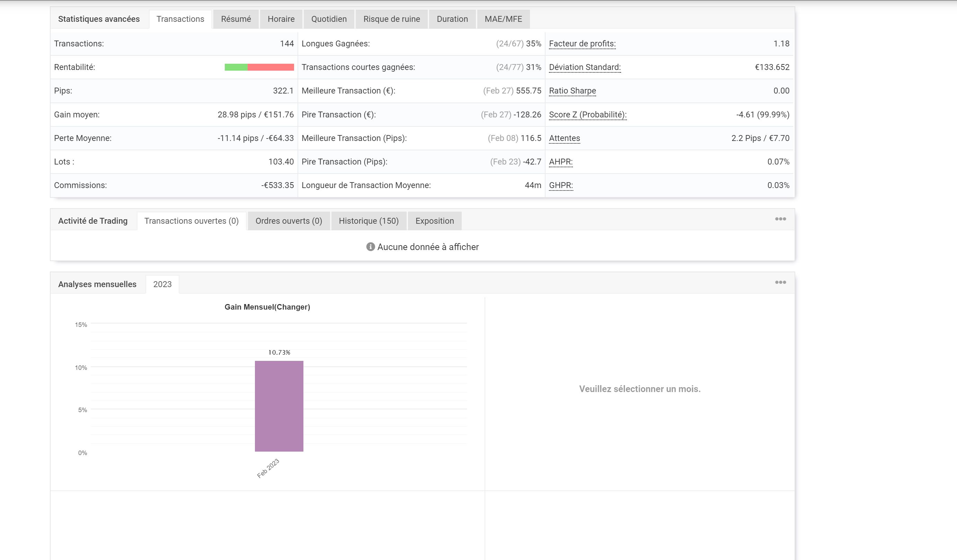Open the Horaire statistics tab
Image resolution: width=957 pixels, height=560 pixels.
pos(281,19)
